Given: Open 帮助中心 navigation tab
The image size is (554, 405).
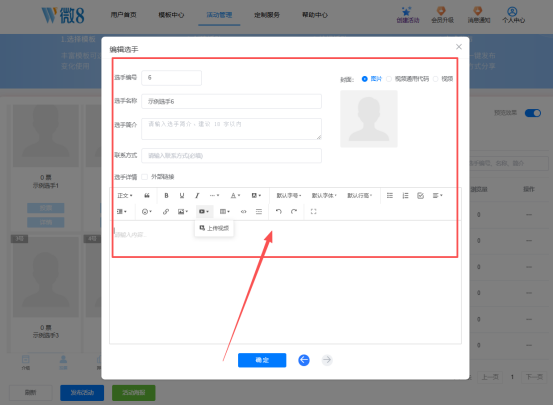Looking at the screenshot, I should click(x=315, y=15).
